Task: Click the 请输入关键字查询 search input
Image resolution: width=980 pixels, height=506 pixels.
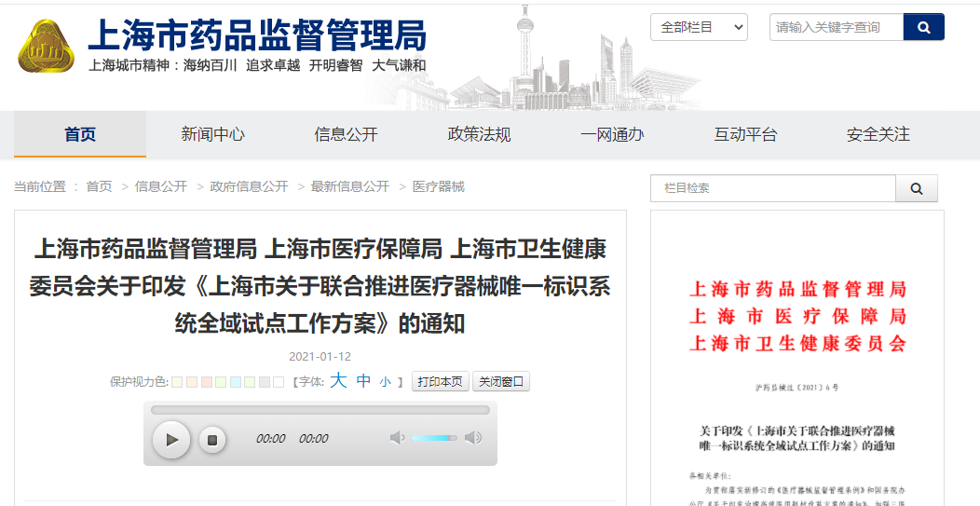Action: click(x=837, y=27)
